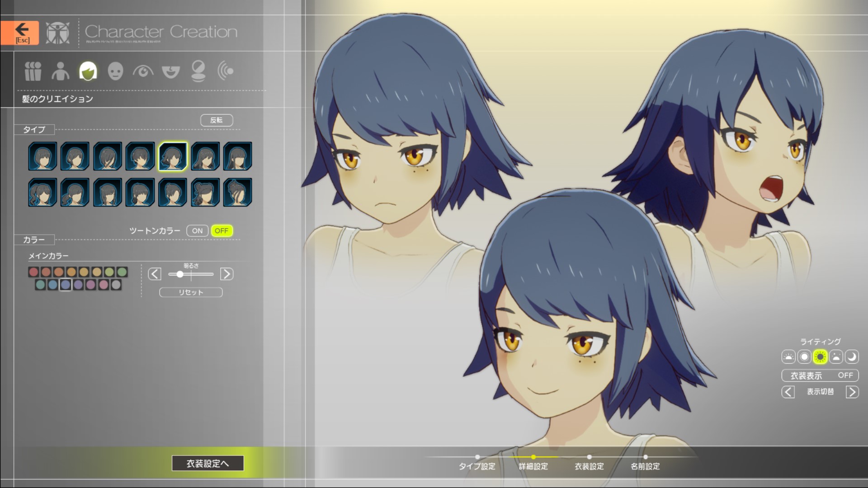Screen dimensions: 868x488
Task: Proceed with the 衣装設定へ button
Action: click(x=208, y=463)
